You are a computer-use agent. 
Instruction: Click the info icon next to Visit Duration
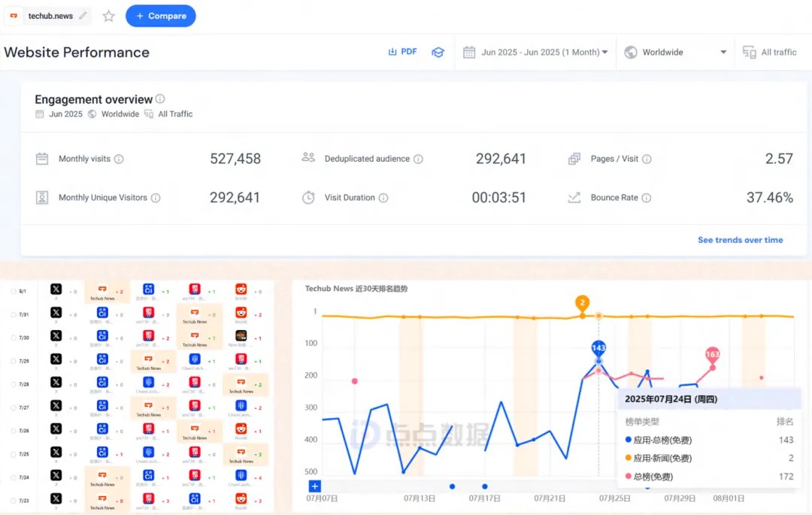tap(383, 198)
